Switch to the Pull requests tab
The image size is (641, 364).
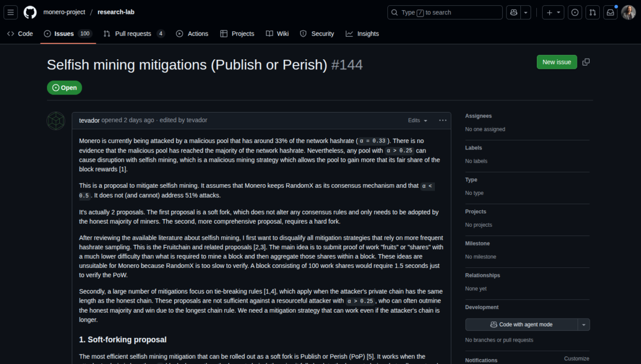point(134,34)
